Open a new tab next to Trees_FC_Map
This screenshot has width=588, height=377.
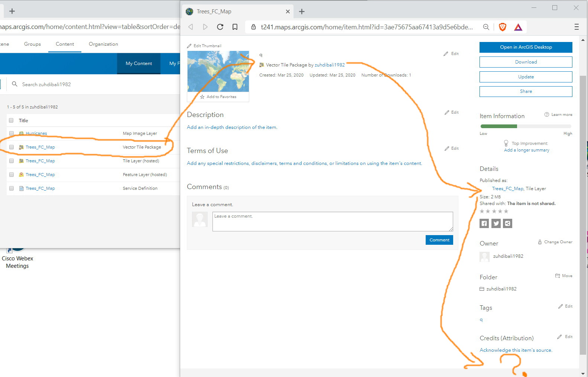pyautogui.click(x=302, y=12)
